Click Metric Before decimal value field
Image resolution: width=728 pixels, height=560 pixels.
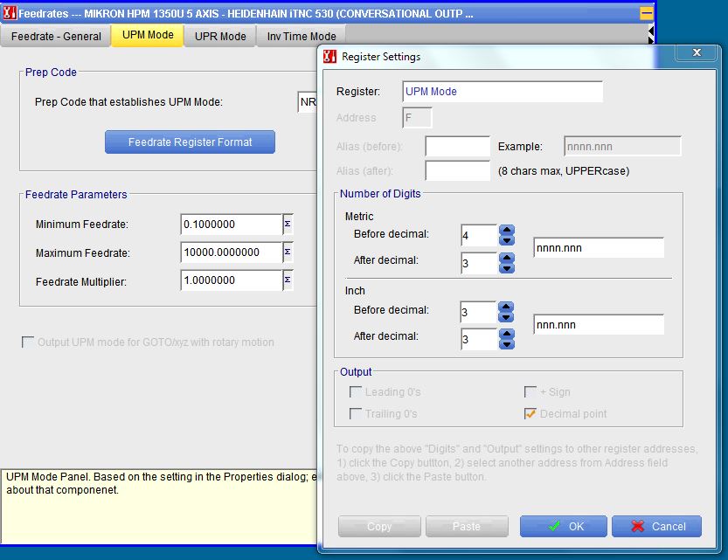pos(479,236)
